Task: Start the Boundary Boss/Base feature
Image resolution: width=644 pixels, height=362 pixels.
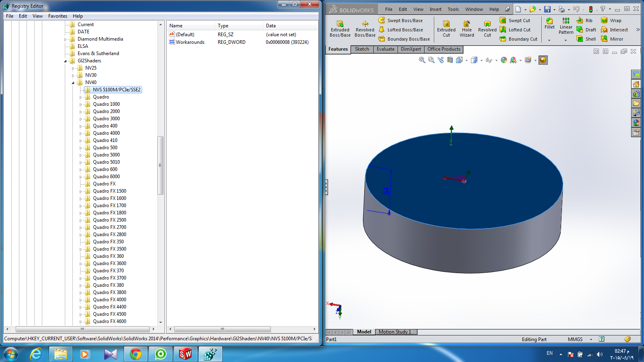Action: [404, 39]
